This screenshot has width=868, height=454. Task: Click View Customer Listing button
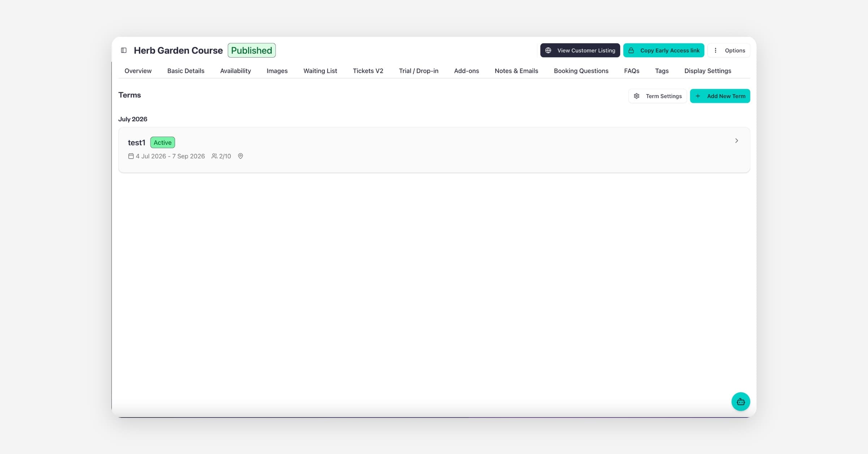coord(580,50)
